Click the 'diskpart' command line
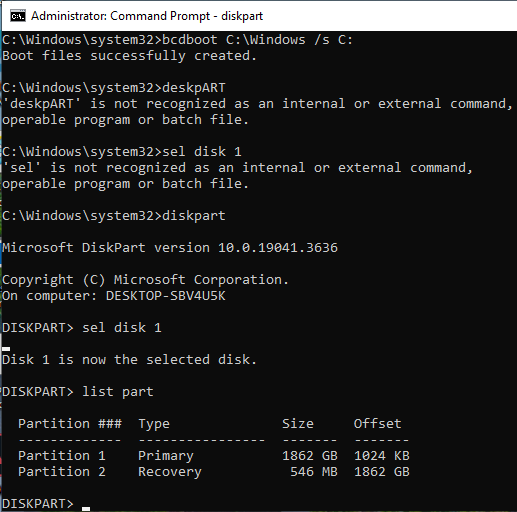This screenshot has width=517, height=512. (114, 216)
